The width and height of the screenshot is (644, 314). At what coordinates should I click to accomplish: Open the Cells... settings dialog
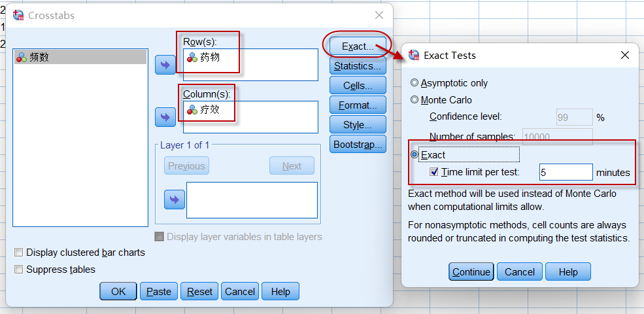tap(357, 86)
